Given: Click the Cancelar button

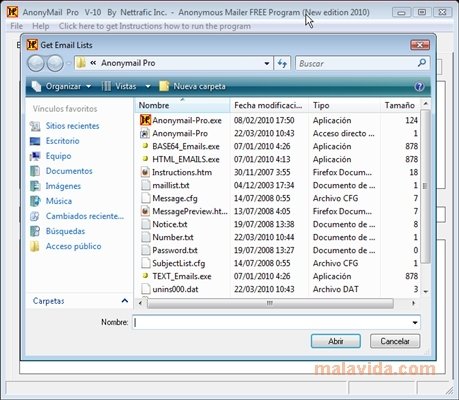Looking at the screenshot, I should pos(395,341).
